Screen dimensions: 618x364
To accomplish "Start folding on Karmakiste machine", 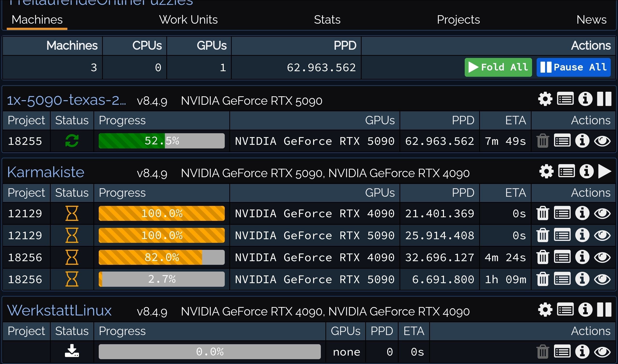I will (x=604, y=171).
